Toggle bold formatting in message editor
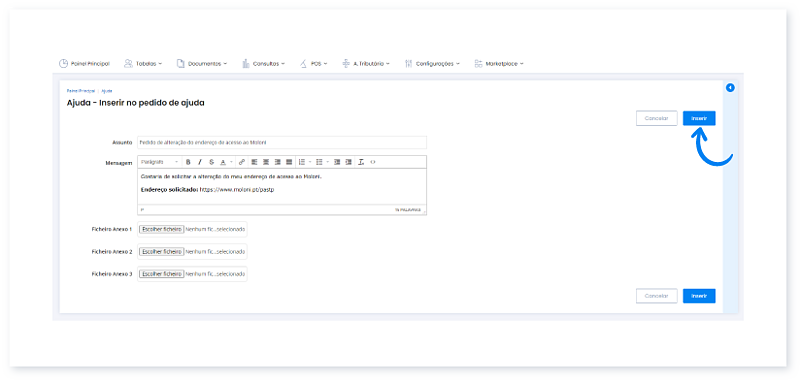This screenshot has height=381, width=800. (188, 162)
